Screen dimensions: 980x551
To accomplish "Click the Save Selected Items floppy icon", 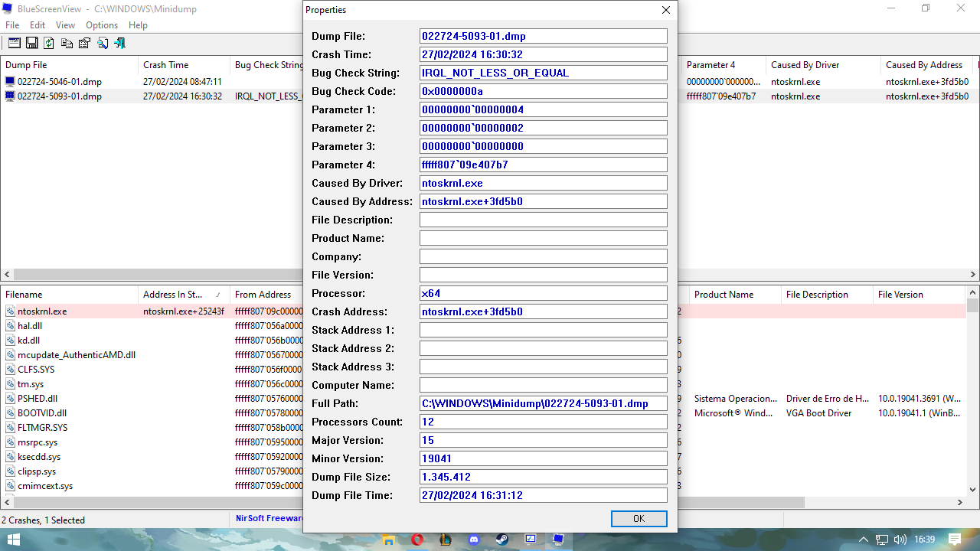I will 32,43.
